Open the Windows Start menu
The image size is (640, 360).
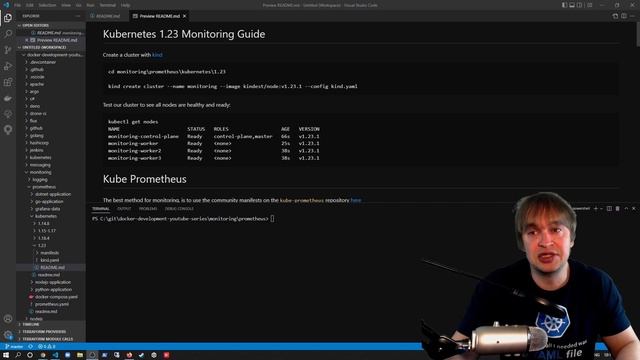(6, 355)
